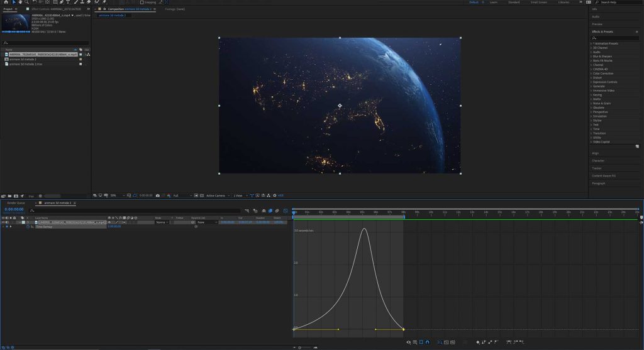644x350 pixels.
Task: Toggle the Shy layers switch in timeline header
Action: click(x=264, y=211)
